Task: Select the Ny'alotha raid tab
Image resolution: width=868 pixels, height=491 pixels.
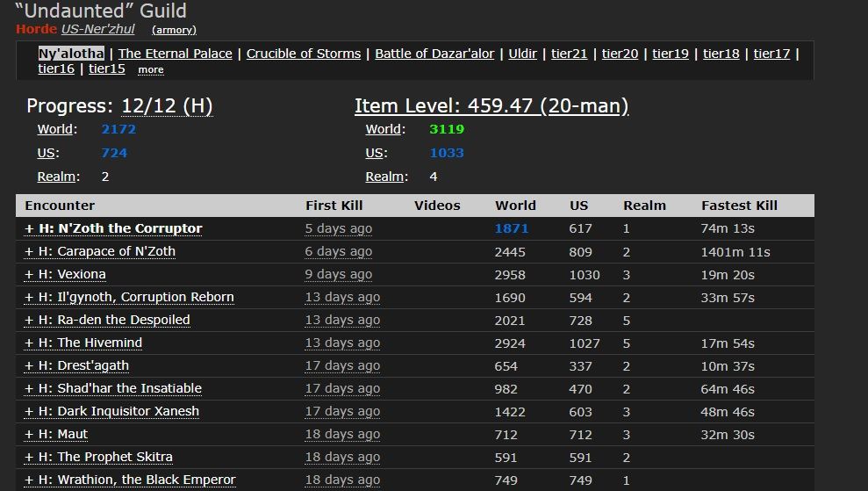Action: pos(71,54)
